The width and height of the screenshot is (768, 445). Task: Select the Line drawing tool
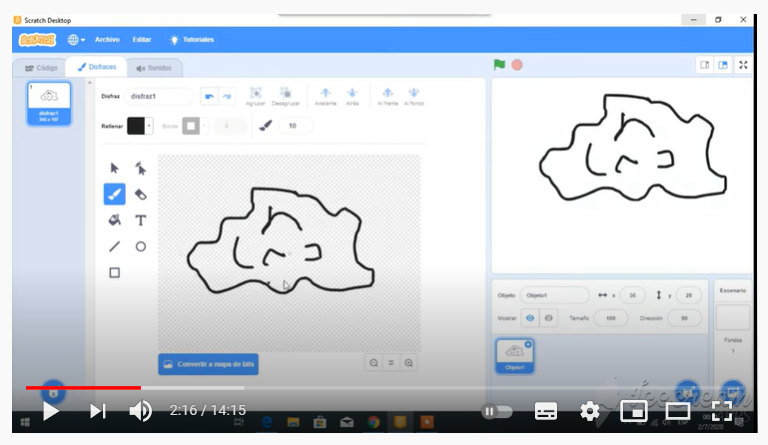pos(114,246)
